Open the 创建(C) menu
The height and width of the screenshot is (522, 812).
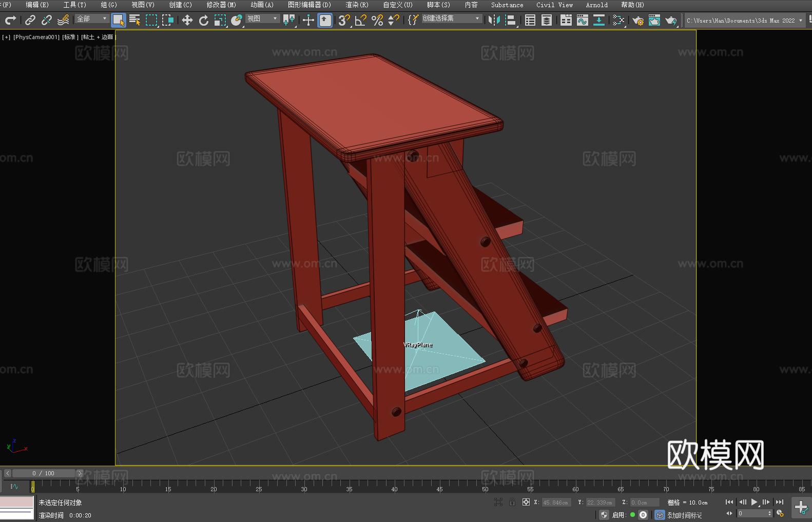(x=180, y=5)
